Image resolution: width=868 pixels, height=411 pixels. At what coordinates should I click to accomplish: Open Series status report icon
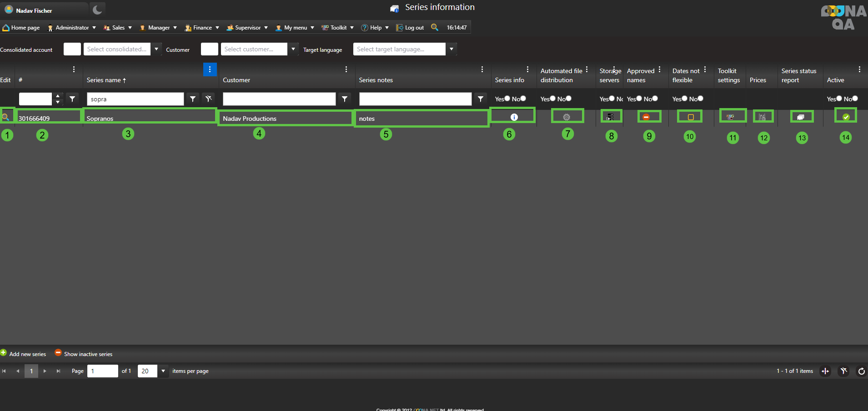click(x=801, y=117)
